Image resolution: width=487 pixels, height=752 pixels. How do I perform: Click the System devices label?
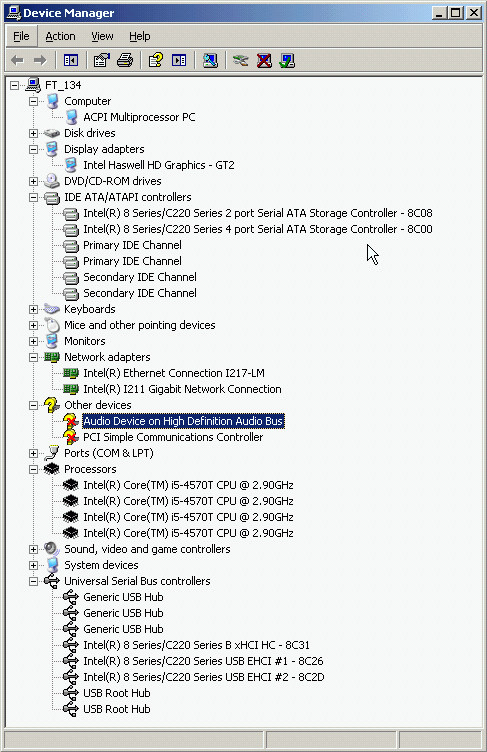(101, 565)
